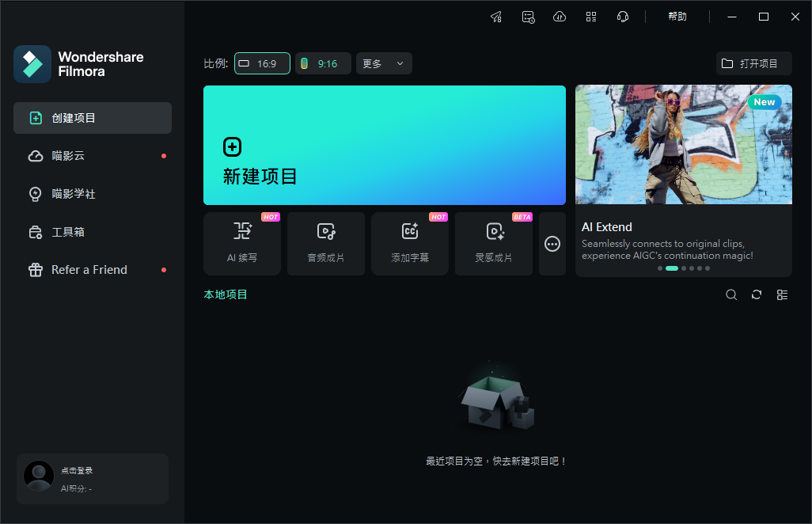
Task: Switch to the 9:16 aspect ratio
Action: tap(322, 63)
